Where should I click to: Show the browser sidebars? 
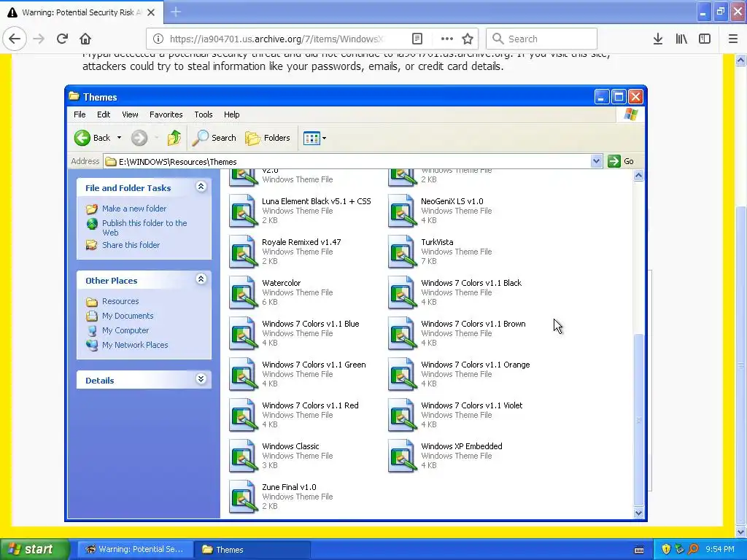[x=705, y=39]
